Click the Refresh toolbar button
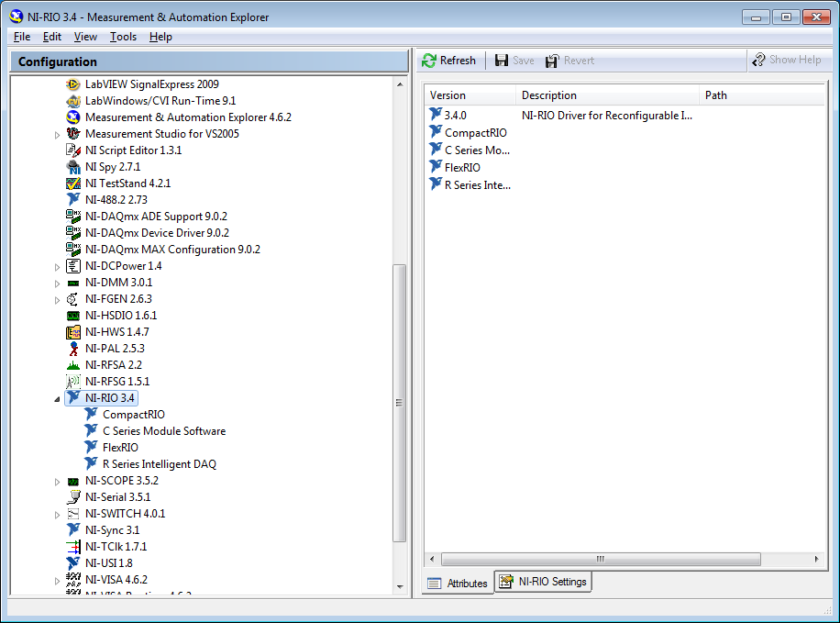This screenshot has width=840, height=623. tap(449, 61)
